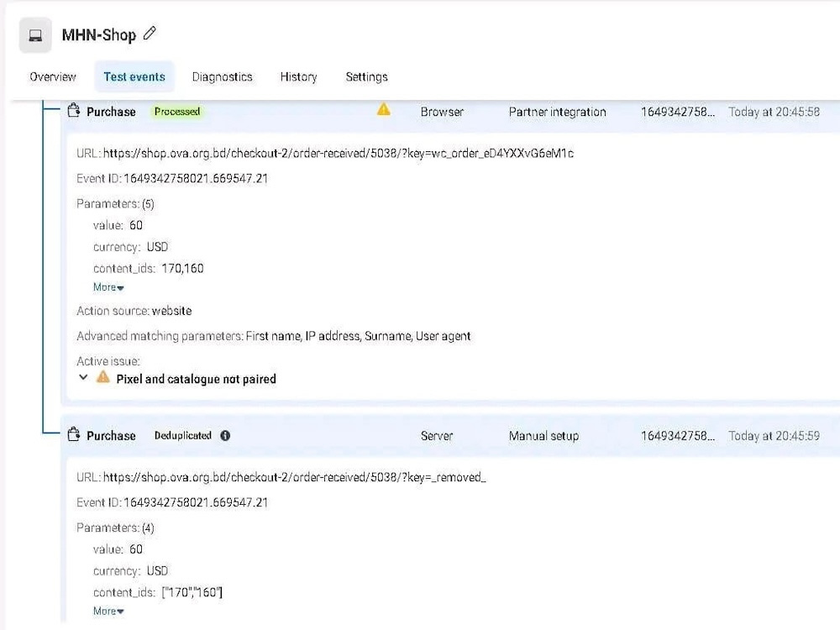Switch to the Overview tab
Screen dimensions: 840x630
(53, 76)
